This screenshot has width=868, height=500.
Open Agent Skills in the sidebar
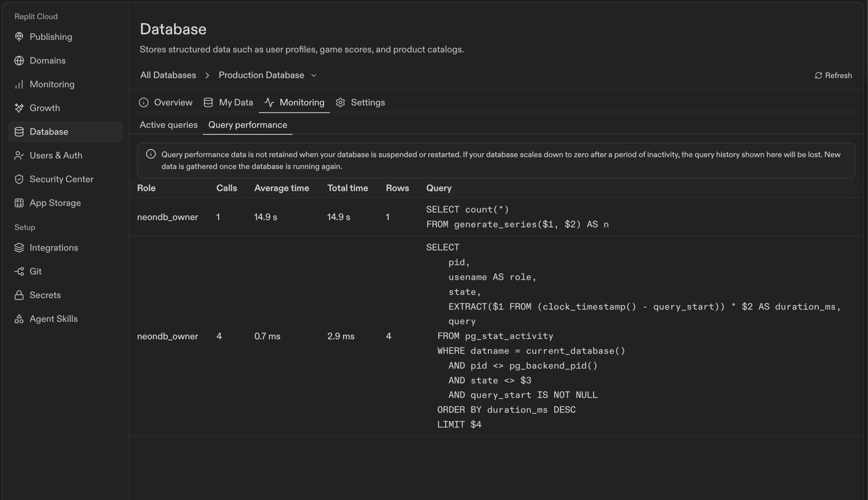(66, 319)
